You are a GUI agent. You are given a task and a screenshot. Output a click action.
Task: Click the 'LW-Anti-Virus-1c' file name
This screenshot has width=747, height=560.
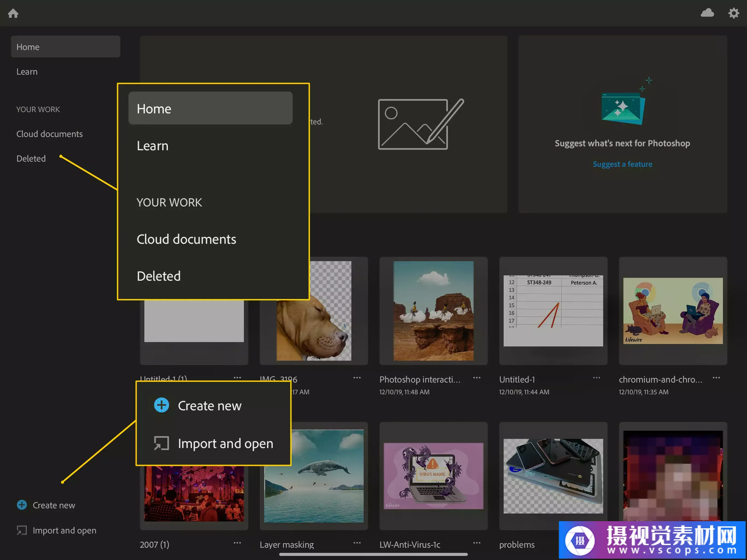click(x=410, y=544)
